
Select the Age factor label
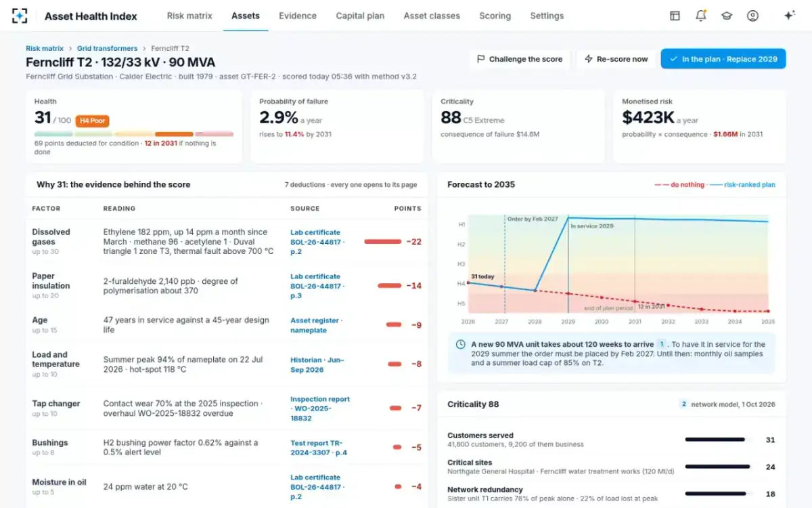(x=40, y=320)
